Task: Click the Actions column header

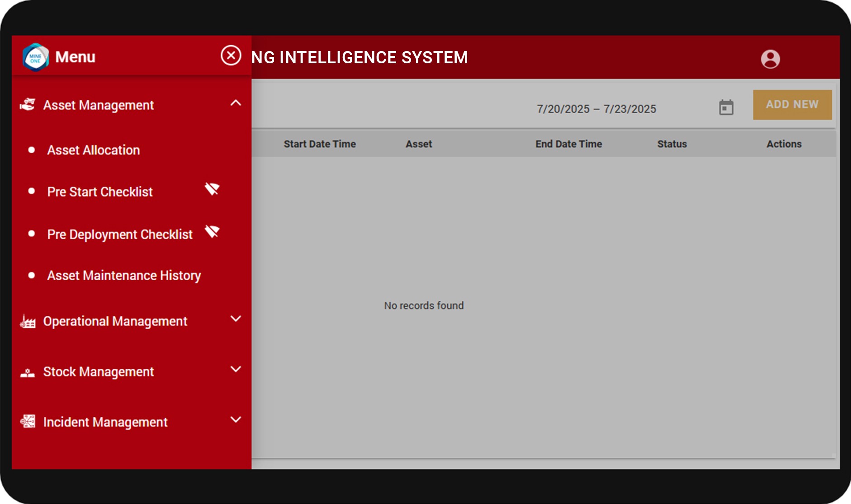Action: [784, 144]
